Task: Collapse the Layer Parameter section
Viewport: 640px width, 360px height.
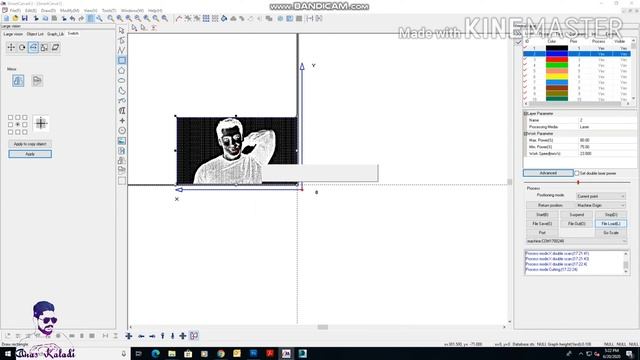Action: click(525, 113)
